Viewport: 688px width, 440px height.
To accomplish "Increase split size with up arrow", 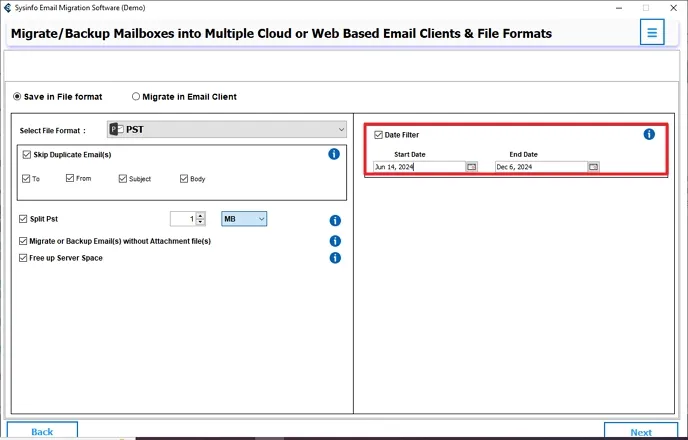I will pos(201,215).
